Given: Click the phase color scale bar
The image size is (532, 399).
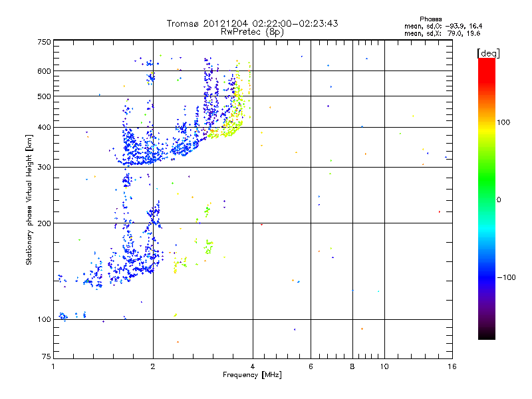Looking at the screenshot, I should (487, 198).
